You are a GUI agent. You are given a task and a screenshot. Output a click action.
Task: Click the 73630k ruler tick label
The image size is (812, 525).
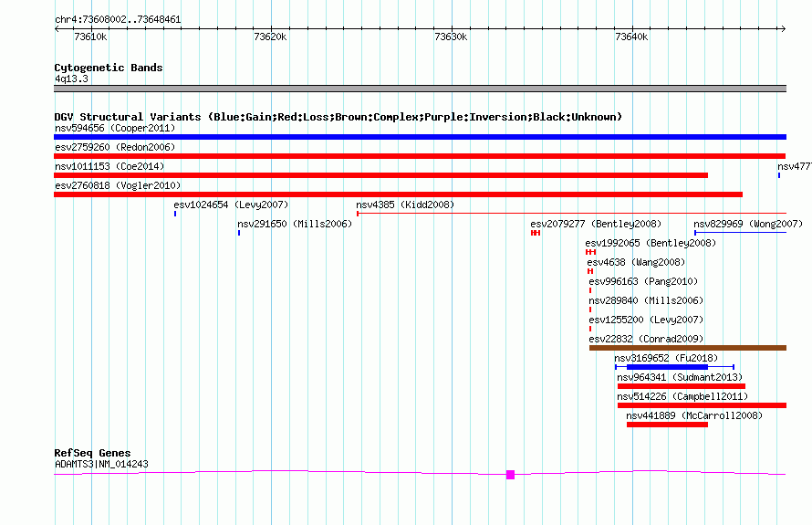[x=451, y=37]
